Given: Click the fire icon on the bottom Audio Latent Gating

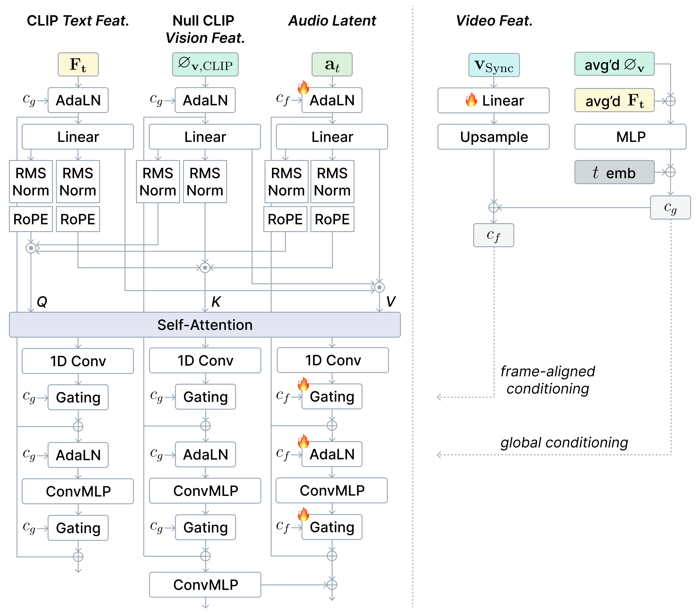Looking at the screenshot, I should point(303,515).
